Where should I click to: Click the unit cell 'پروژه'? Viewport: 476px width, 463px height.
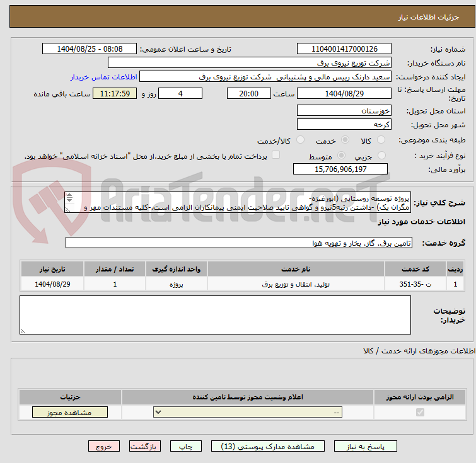[177, 284]
